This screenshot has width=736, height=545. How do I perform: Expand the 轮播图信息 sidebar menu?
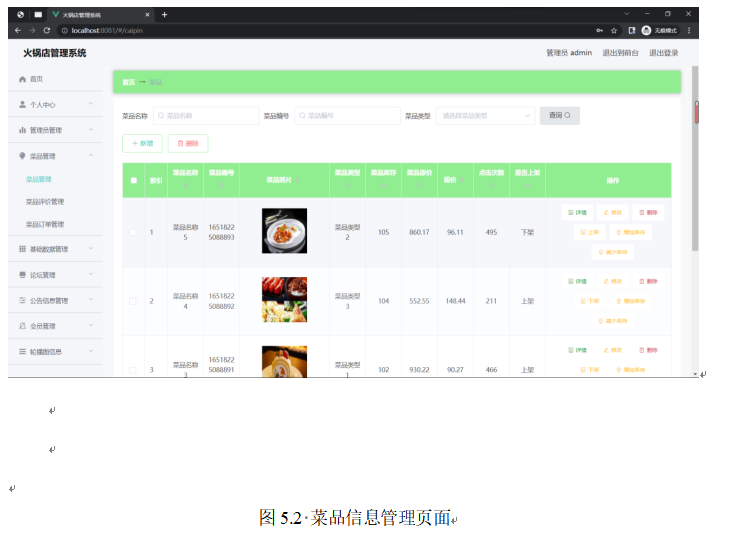coord(55,352)
